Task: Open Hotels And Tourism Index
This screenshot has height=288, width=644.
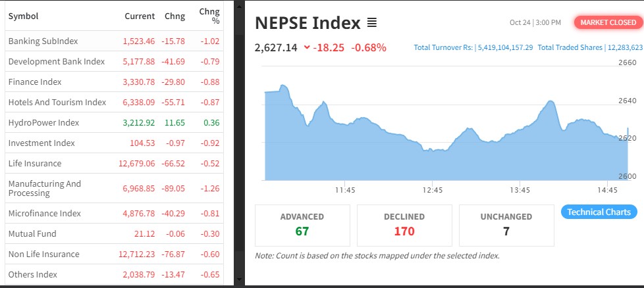Action: (x=57, y=102)
